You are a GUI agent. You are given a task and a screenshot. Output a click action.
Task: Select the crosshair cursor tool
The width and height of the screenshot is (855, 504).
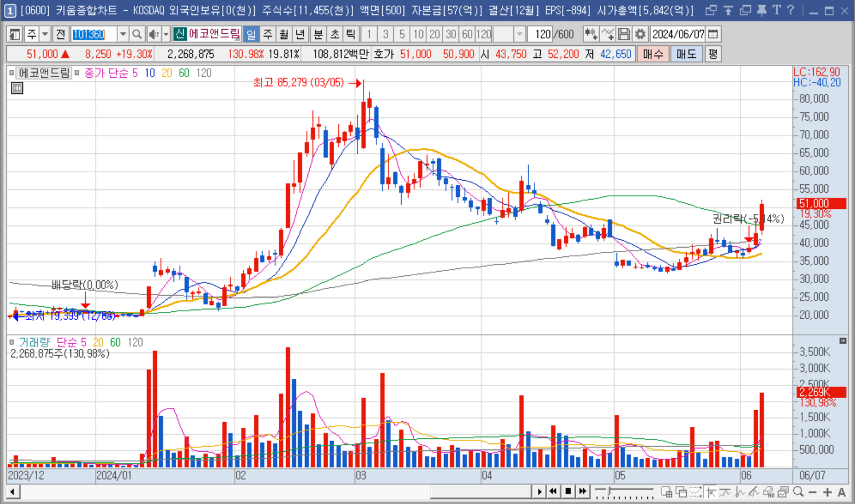[711, 492]
